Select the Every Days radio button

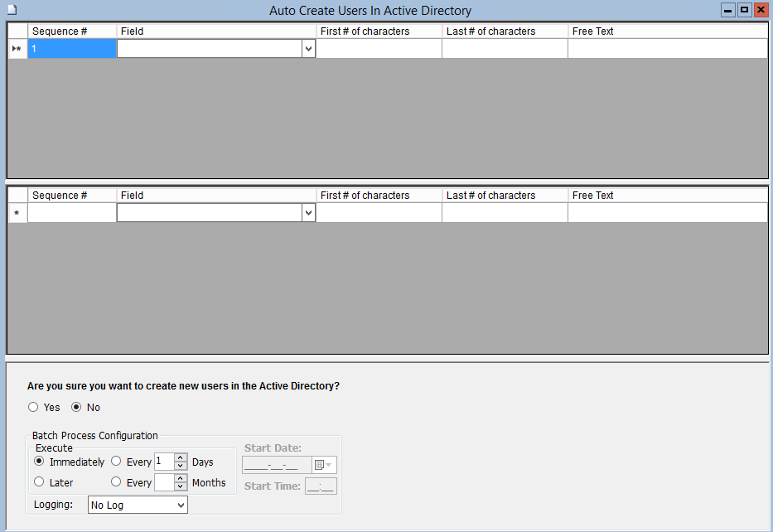116,462
